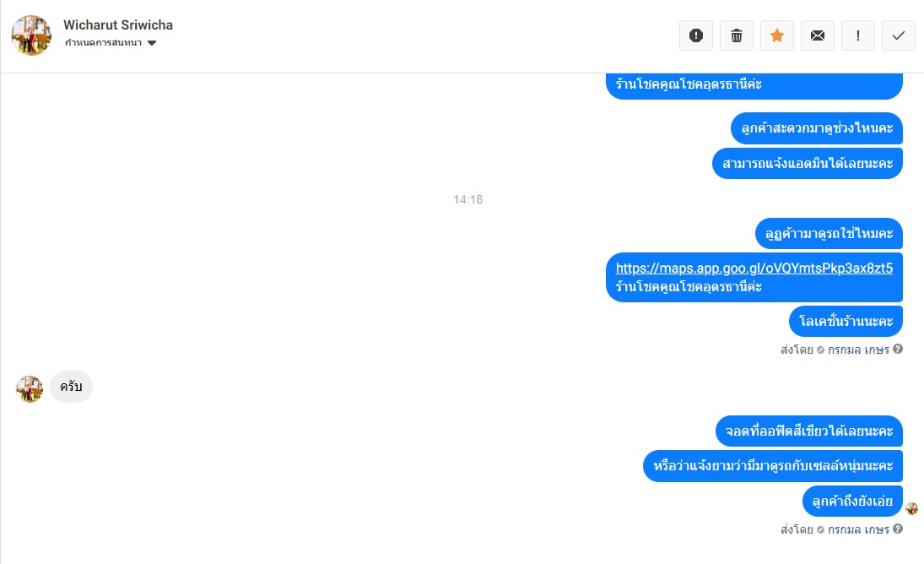Click the help icon beside the last กรกมล เกษร

[898, 529]
